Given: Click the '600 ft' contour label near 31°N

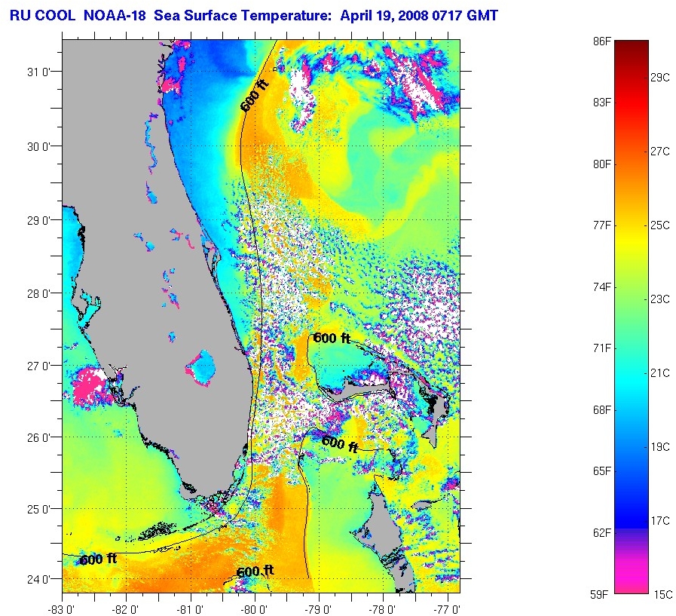Looking at the screenshot, I should (255, 97).
